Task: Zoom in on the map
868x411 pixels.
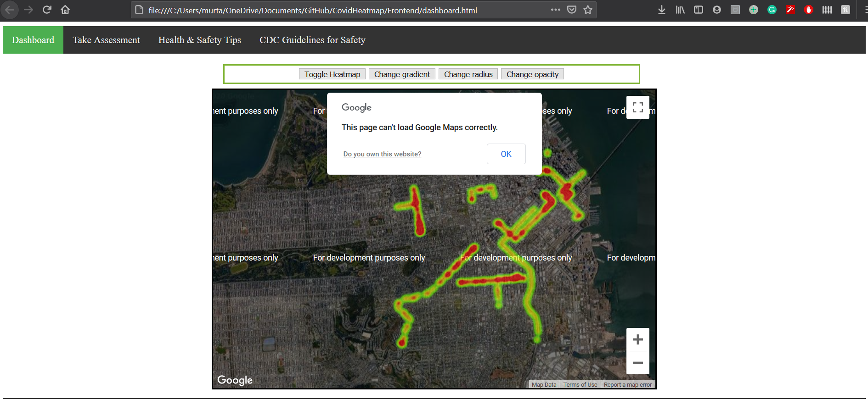Action: pos(638,339)
